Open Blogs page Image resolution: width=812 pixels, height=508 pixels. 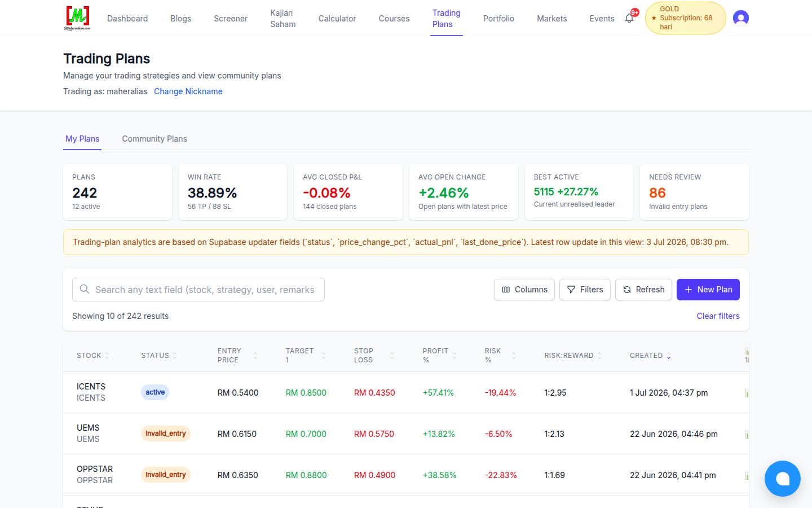tap(181, 19)
